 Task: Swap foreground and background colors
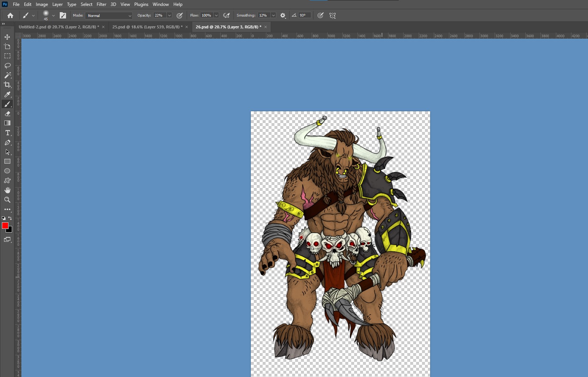(x=10, y=218)
